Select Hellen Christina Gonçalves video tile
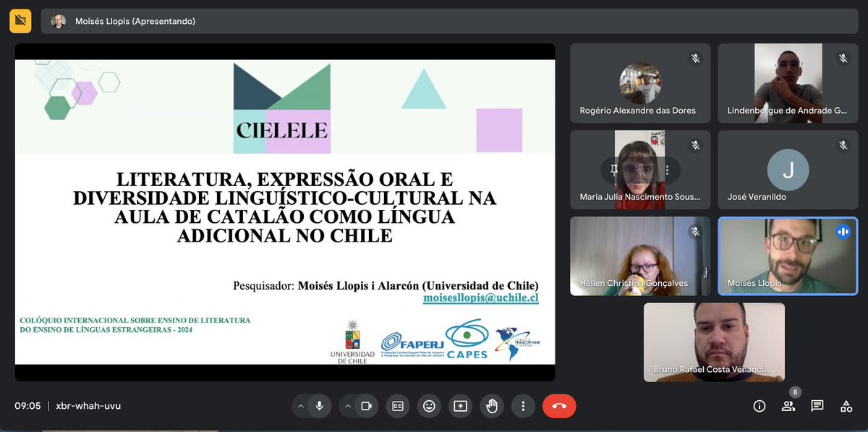This screenshot has height=432, width=868. point(640,256)
